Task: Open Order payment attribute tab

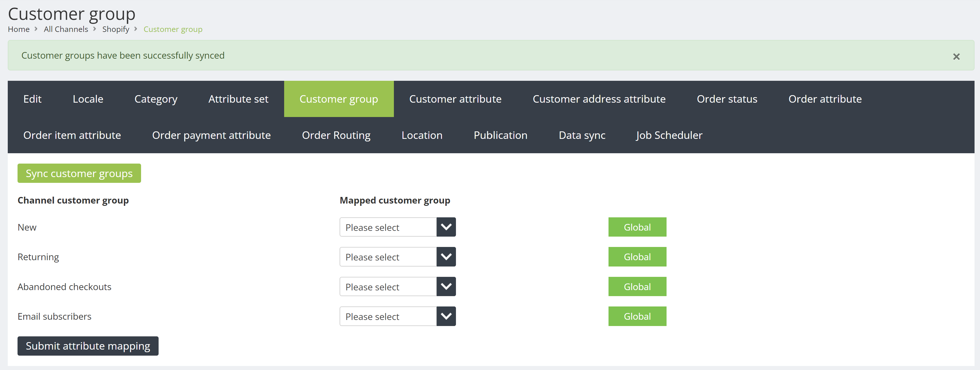Action: pos(211,135)
